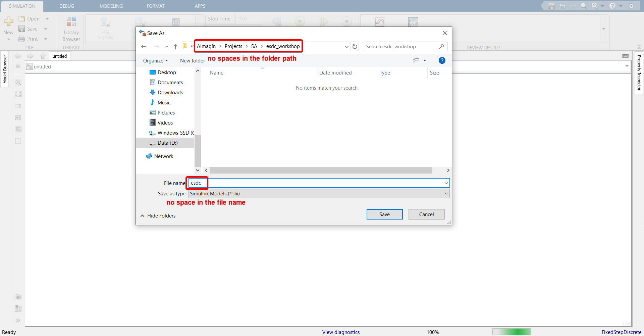
Task: Expand the Save as type dropdown
Action: (x=446, y=194)
